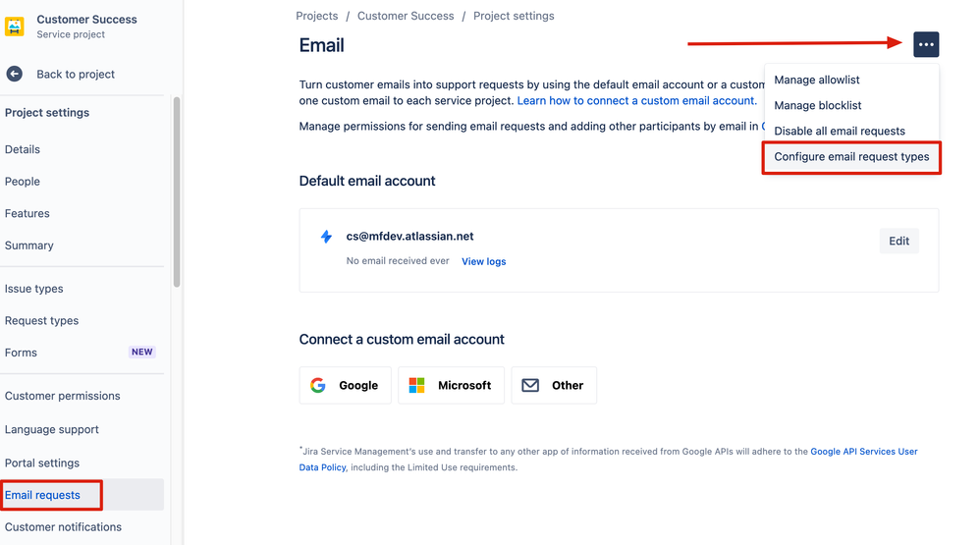
Task: Click the Project settings sidebar heading
Action: pos(47,113)
